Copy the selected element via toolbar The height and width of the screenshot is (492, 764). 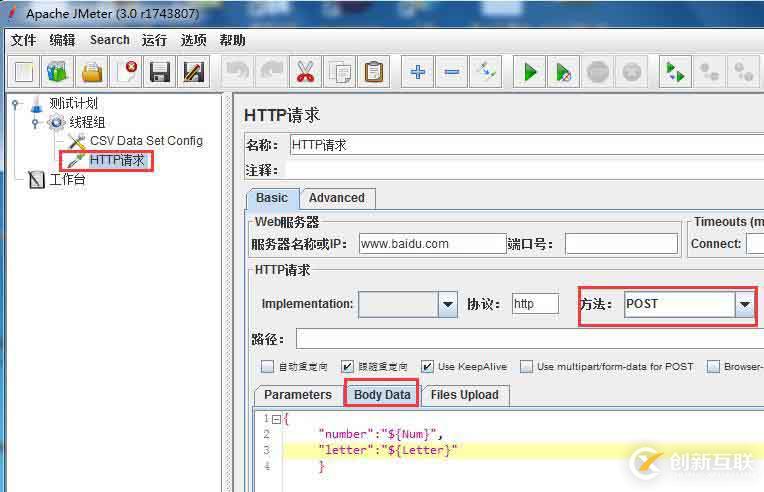pos(340,72)
